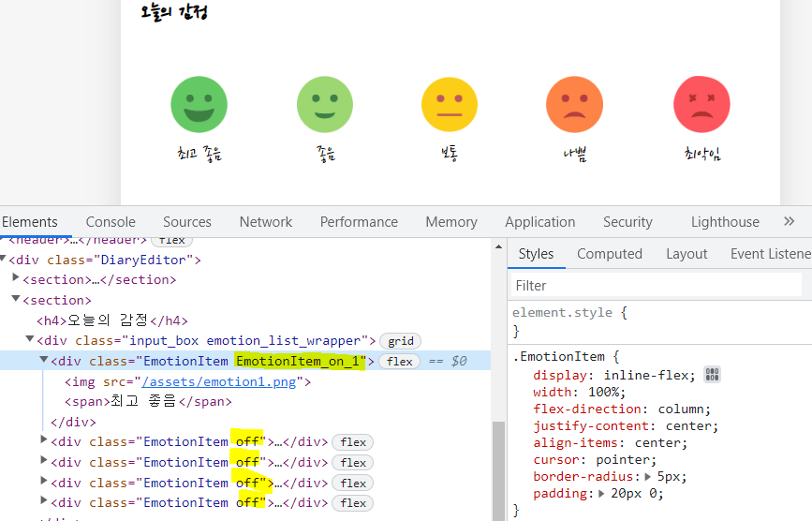Collapse the EmotionItem_on_1 div
Viewport: 812px width, 521px height.
point(44,359)
